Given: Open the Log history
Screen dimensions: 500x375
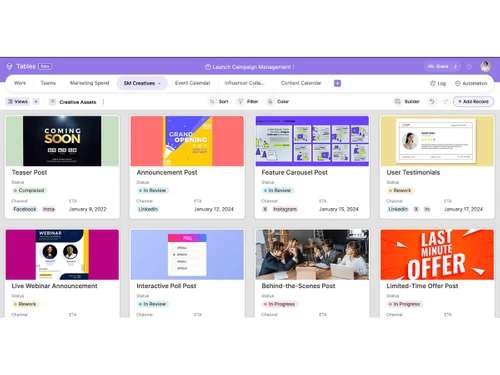Looking at the screenshot, I should click(438, 83).
